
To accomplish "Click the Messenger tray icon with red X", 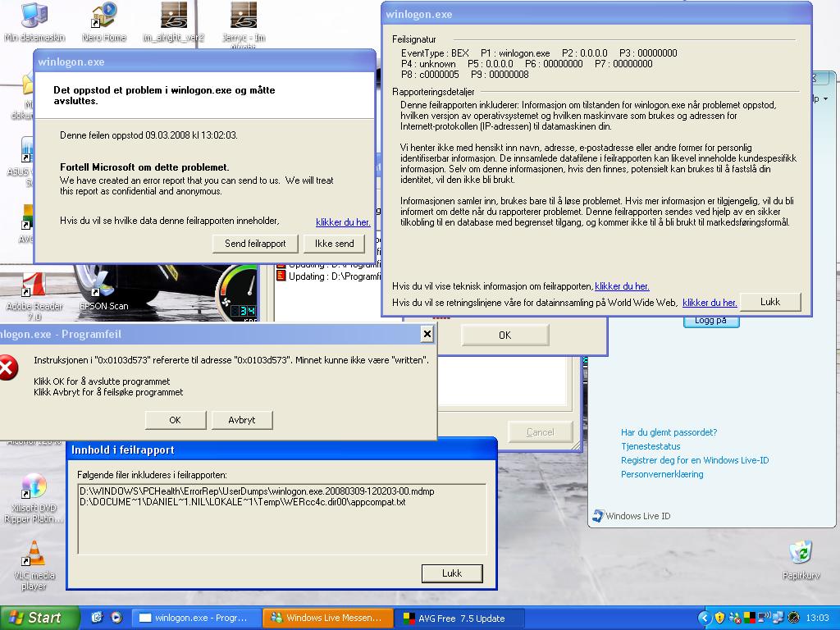I will [735, 619].
